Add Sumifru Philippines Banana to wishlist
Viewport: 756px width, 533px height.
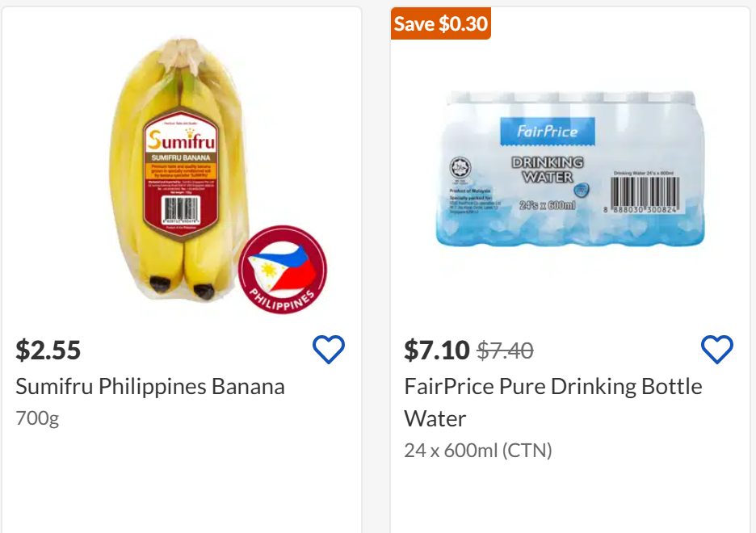click(329, 350)
